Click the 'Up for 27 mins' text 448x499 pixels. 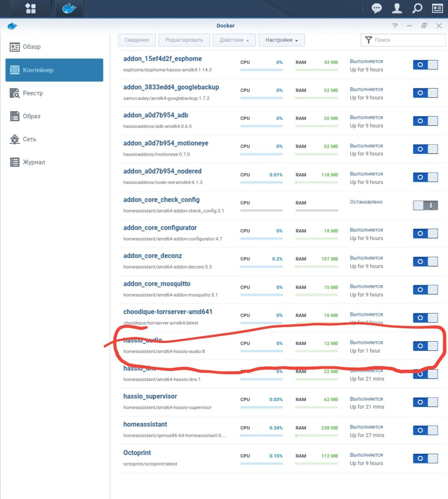click(x=367, y=435)
